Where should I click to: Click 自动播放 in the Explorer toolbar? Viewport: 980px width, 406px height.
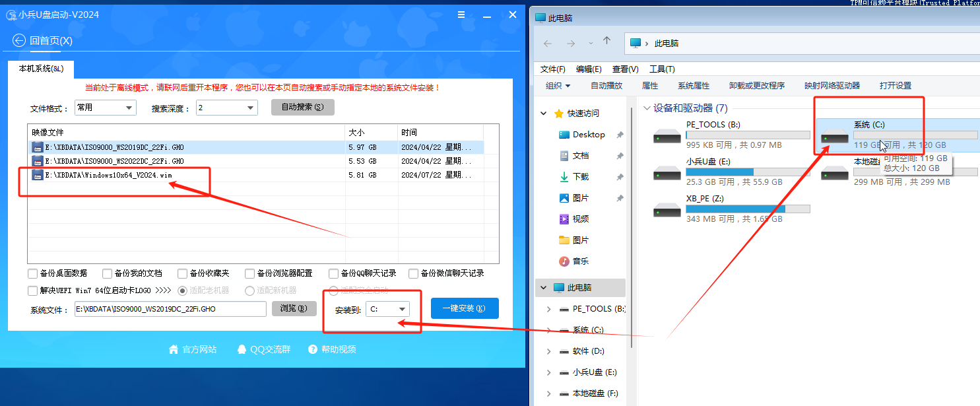(x=606, y=86)
